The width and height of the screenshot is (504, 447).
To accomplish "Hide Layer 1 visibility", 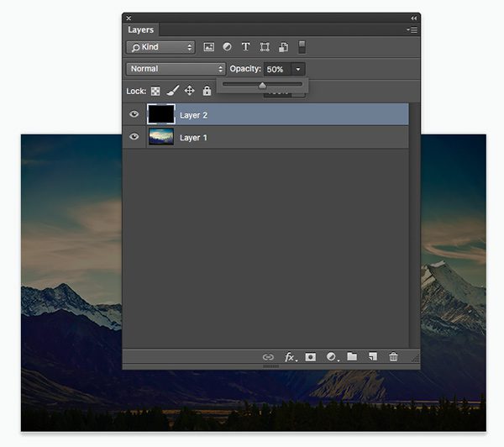I will 134,137.
